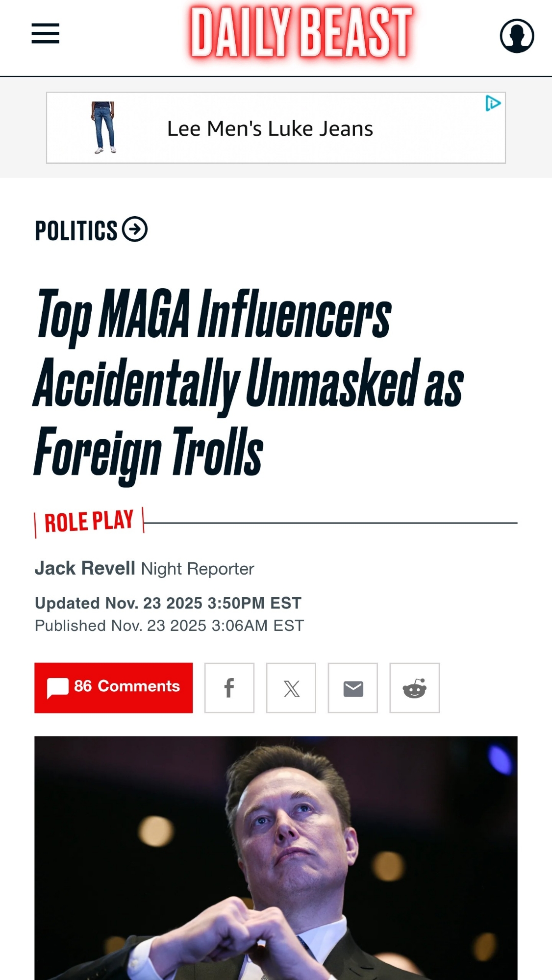Click the Lee Men's Luke Jeans ad text
This screenshot has height=980, width=552.
pos(270,129)
